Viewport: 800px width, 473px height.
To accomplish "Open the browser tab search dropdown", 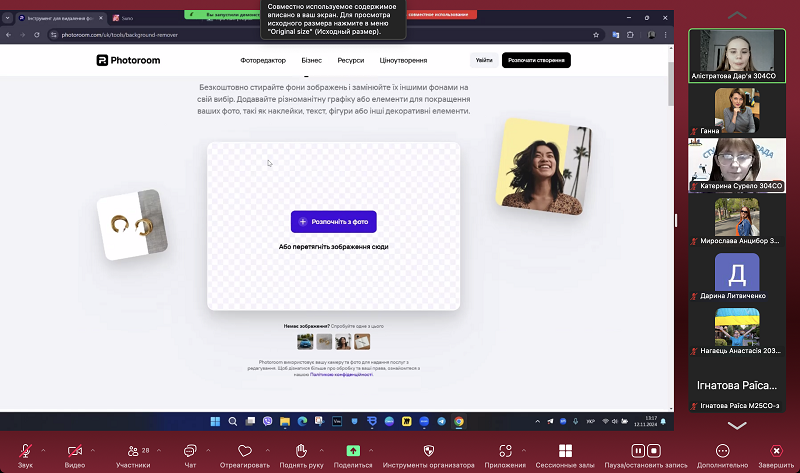I will pyautogui.click(x=7, y=18).
